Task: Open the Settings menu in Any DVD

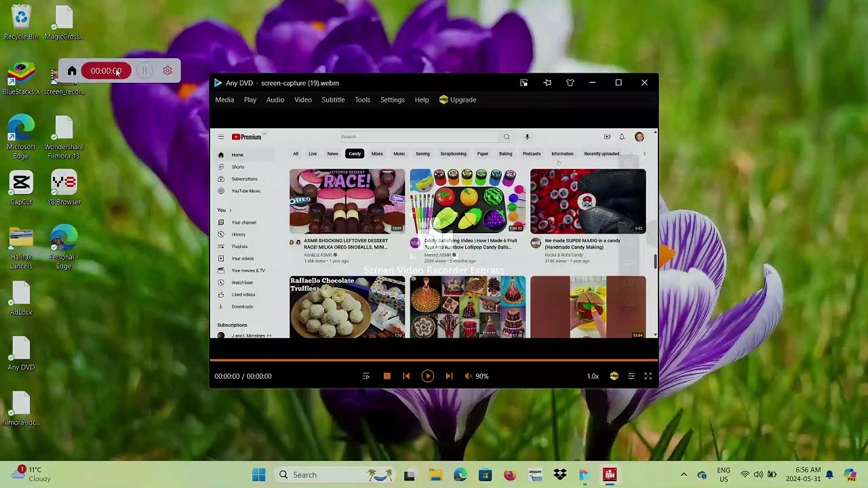Action: click(392, 100)
